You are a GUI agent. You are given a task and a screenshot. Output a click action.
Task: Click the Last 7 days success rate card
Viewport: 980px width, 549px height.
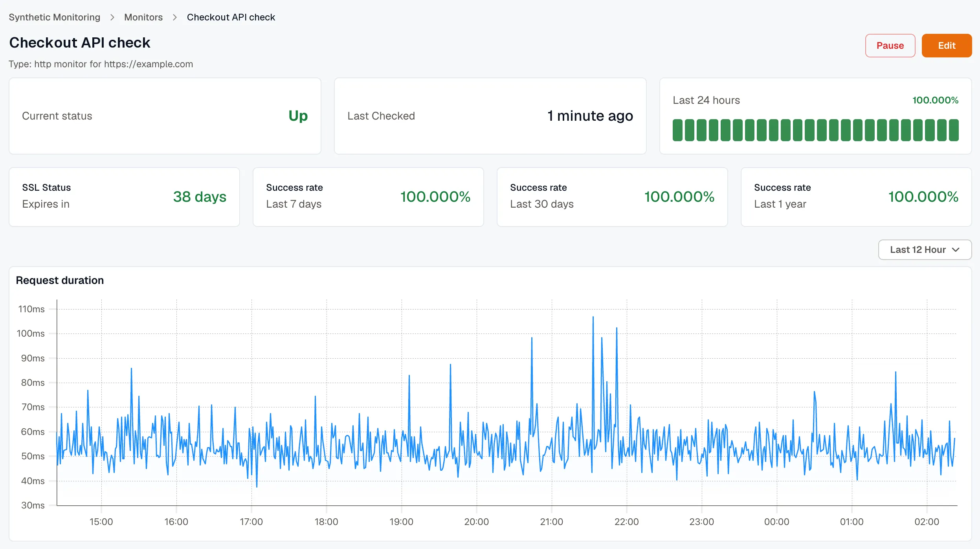[x=368, y=197]
